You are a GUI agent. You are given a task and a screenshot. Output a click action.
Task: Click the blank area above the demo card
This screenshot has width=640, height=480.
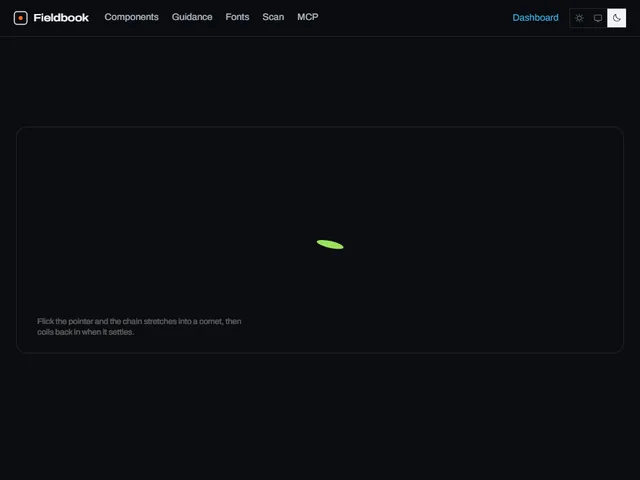pyautogui.click(x=320, y=82)
